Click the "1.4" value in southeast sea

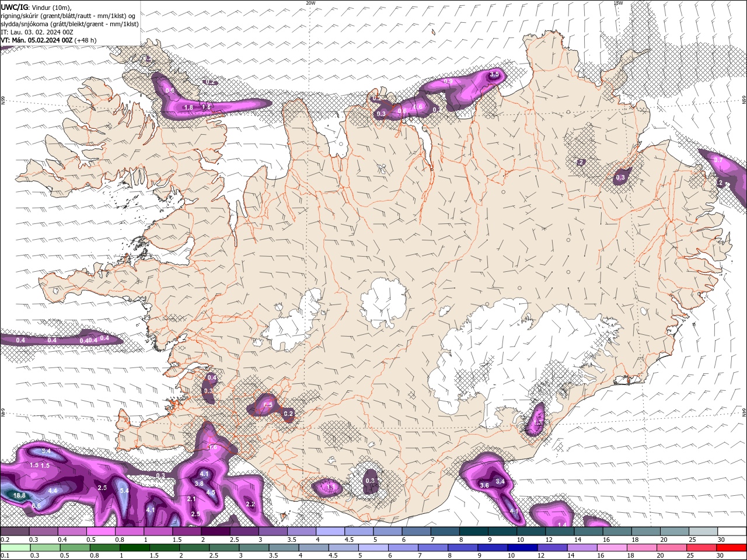click(x=563, y=525)
